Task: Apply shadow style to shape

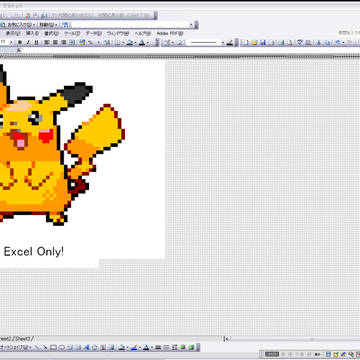Action: tap(182, 347)
